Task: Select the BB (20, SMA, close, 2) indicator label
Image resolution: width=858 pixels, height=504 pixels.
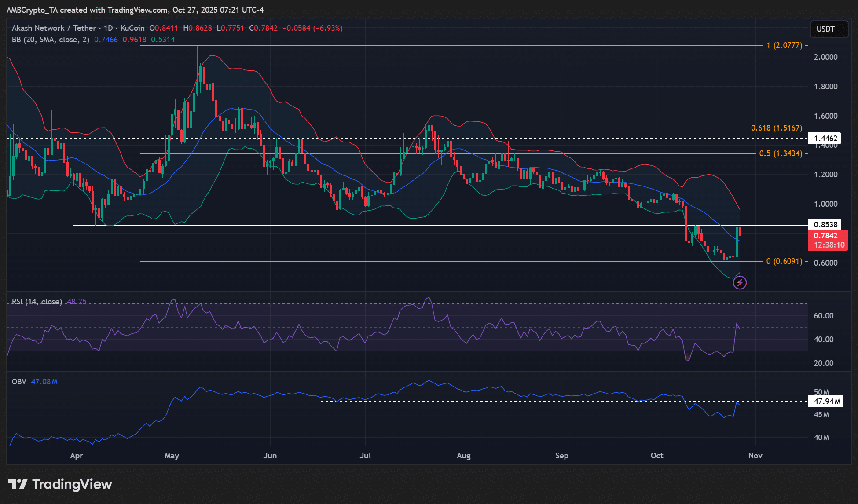Action: point(50,40)
